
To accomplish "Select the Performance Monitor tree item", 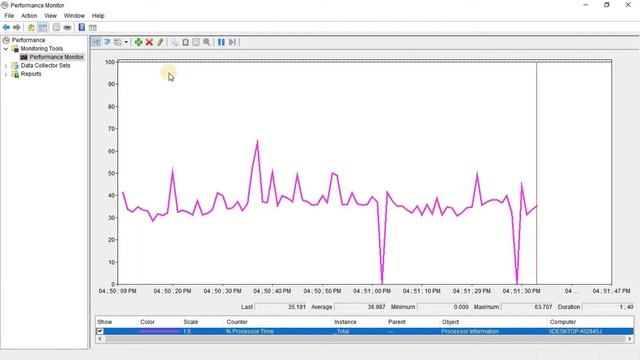I will 56,57.
